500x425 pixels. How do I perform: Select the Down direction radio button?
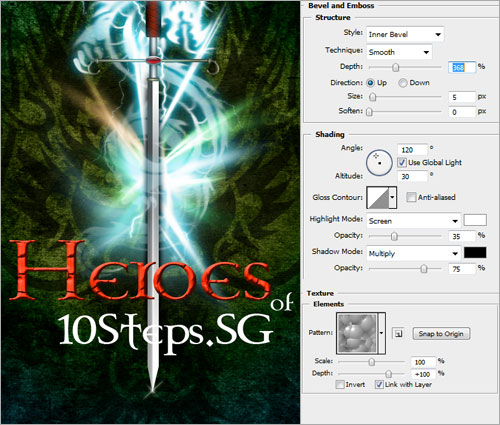[403, 83]
